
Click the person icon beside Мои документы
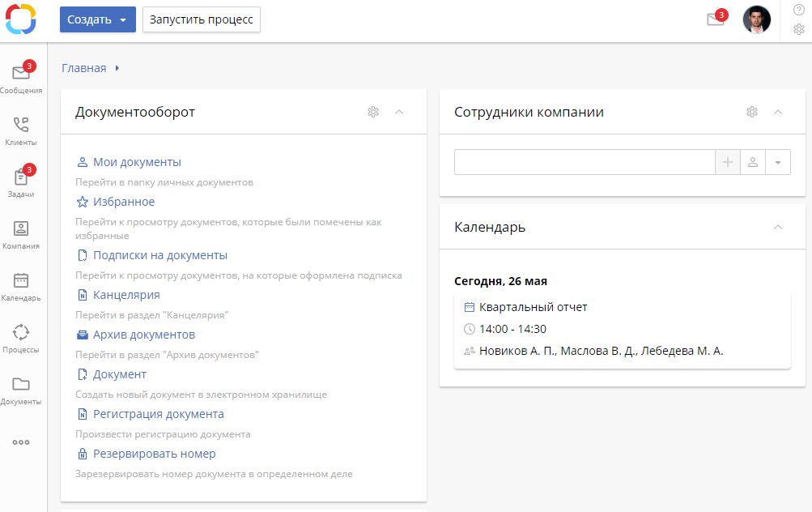[x=82, y=162]
